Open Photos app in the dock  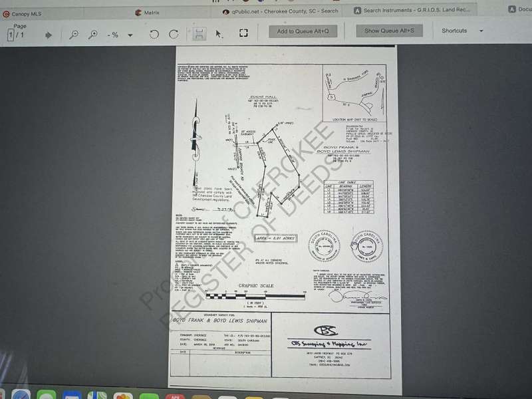click(x=123, y=396)
